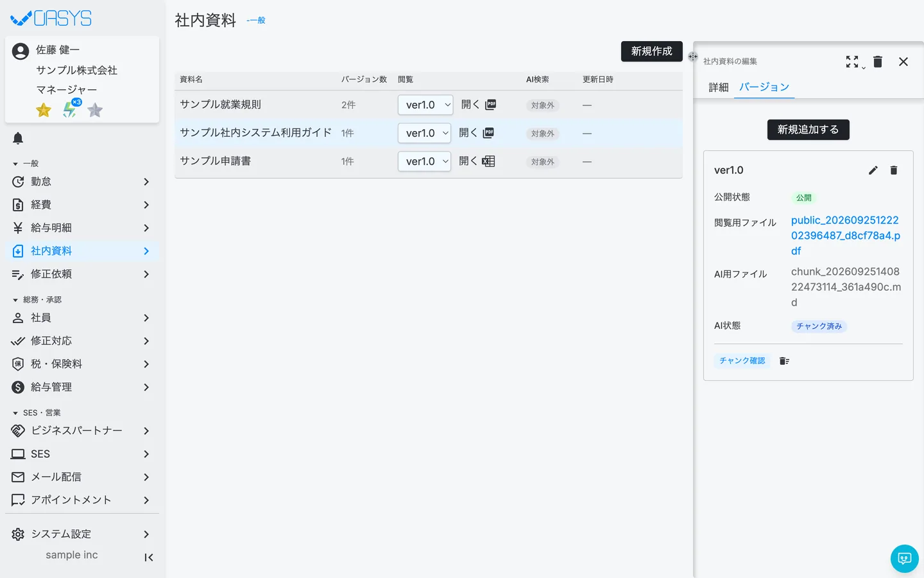Viewport: 924px width, 578px height.
Task: Open the public PDF file link
Action: (x=846, y=236)
